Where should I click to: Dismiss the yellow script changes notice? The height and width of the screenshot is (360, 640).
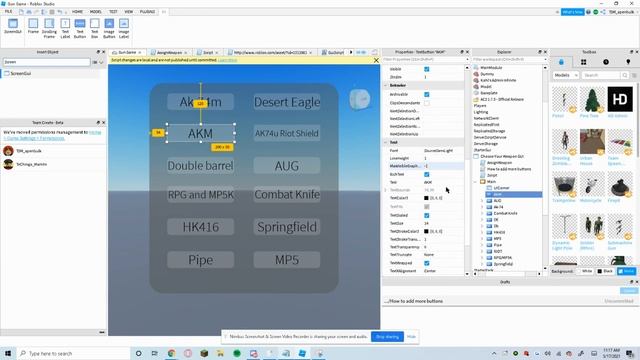tap(376, 60)
